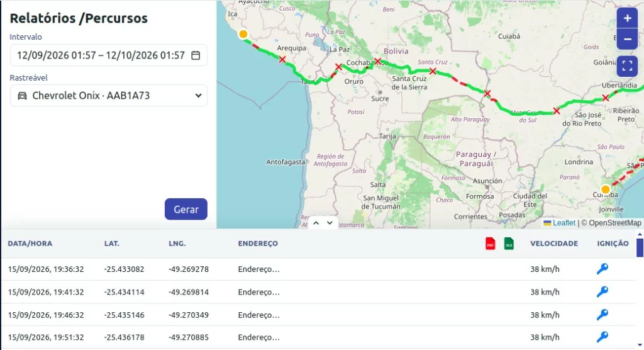Click the LAT. column header
Image resolution: width=644 pixels, height=350 pixels.
(112, 244)
